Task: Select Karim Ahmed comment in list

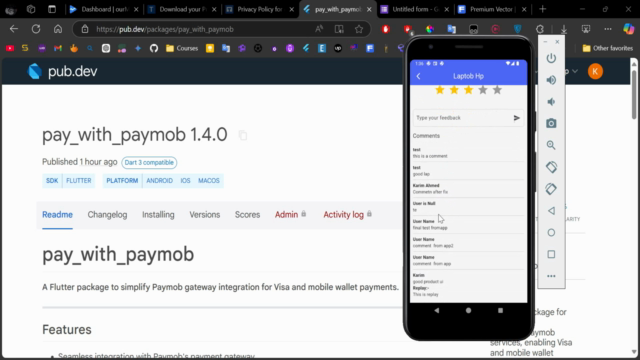Action: pos(468,189)
